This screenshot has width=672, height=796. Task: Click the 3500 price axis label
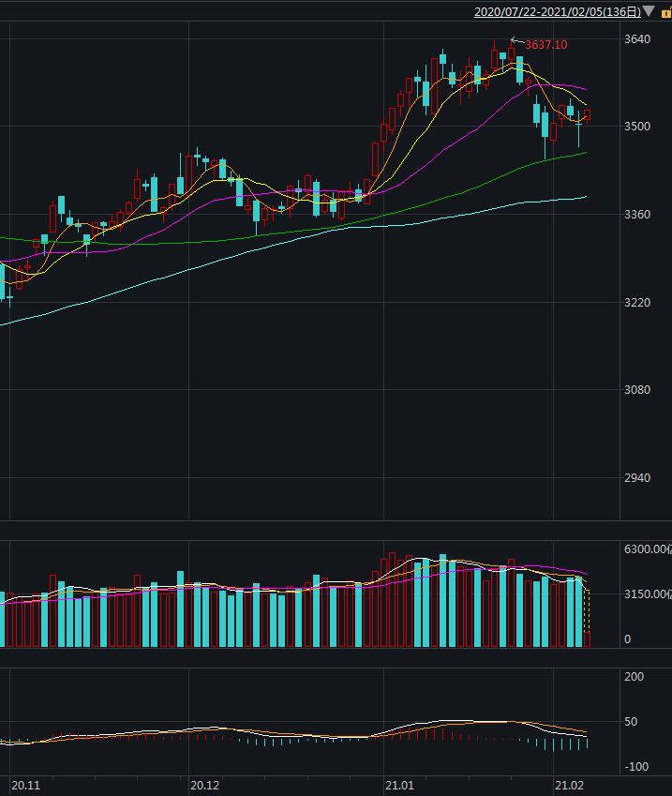[x=637, y=127]
